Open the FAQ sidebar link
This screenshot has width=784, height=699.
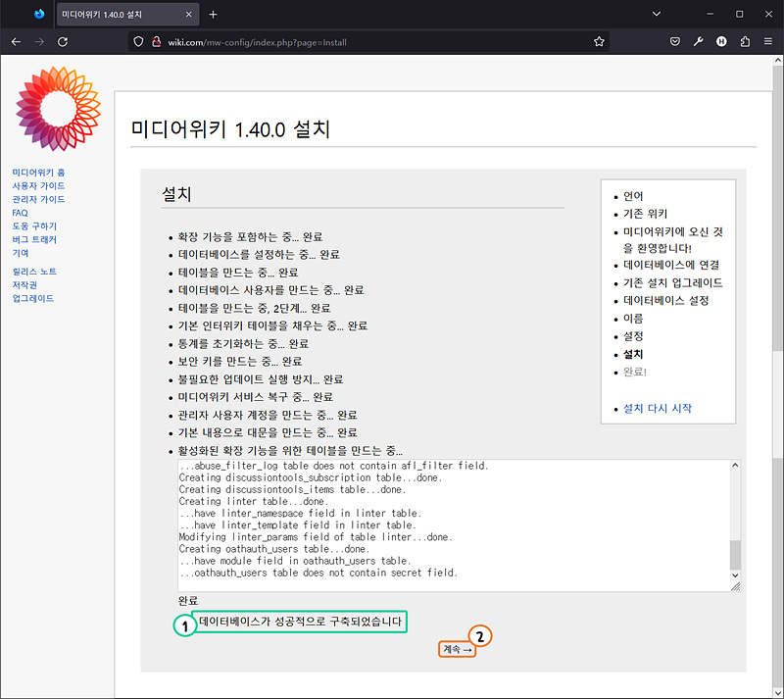[20, 213]
